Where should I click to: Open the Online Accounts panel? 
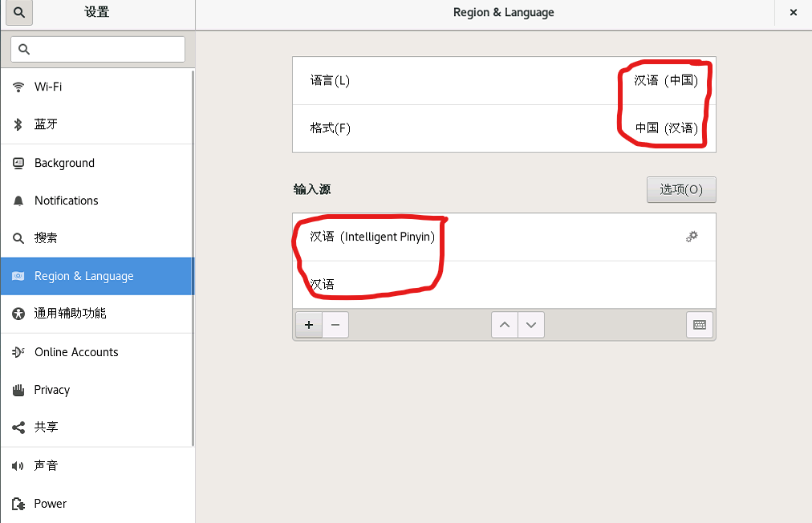[97, 352]
